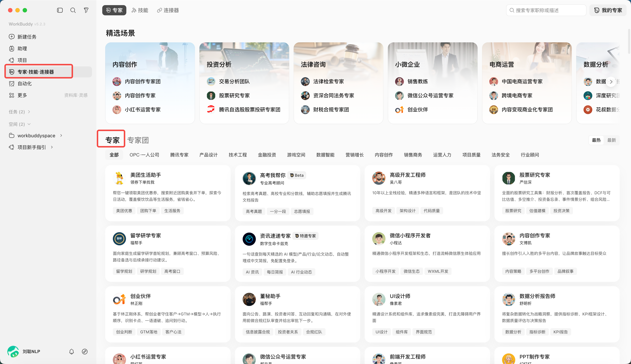Toggle the sidebar panel icon
631x364 pixels.
(x=60, y=10)
